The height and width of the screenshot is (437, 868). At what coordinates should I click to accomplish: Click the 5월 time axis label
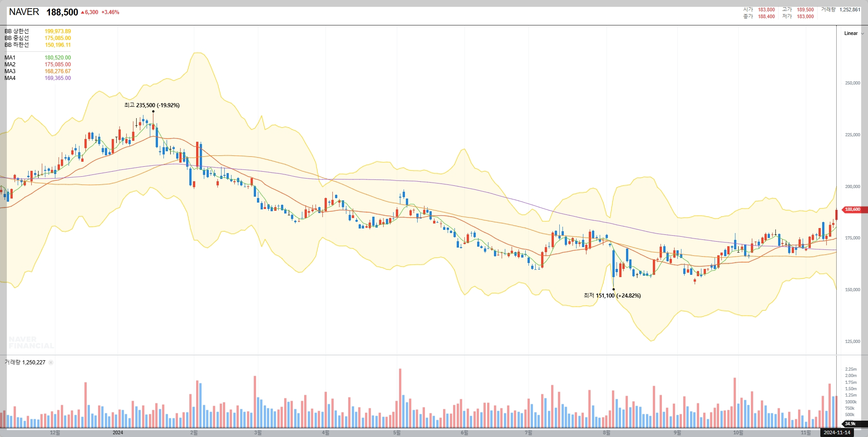(x=397, y=433)
